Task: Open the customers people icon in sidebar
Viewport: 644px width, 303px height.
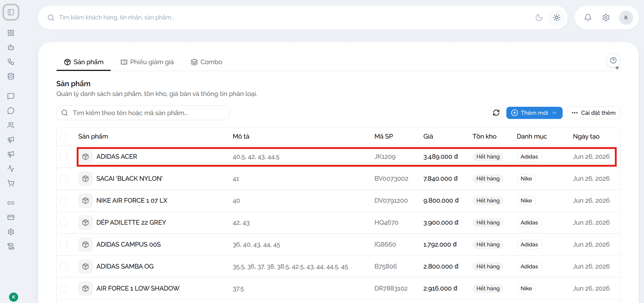Action: point(11,125)
